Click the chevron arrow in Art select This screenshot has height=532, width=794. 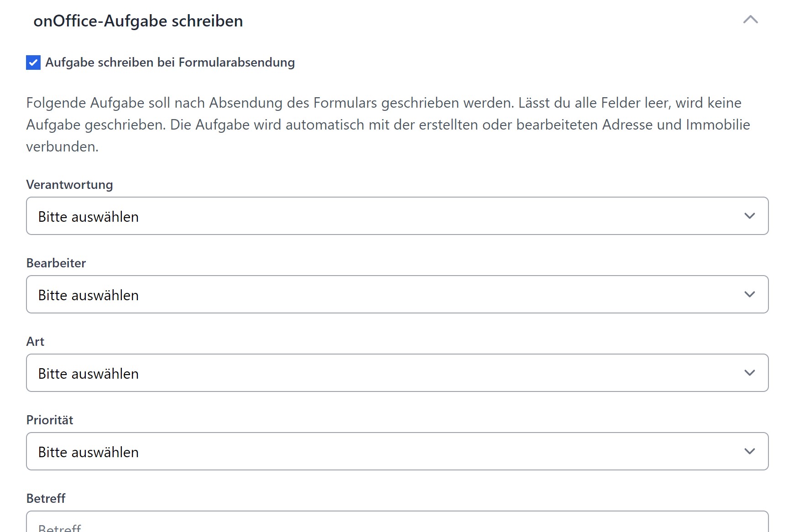click(x=749, y=373)
